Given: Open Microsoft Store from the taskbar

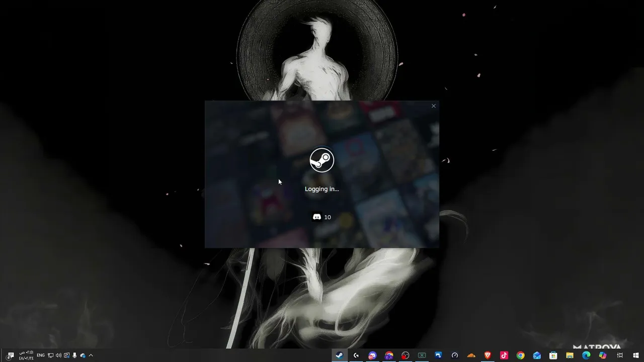Looking at the screenshot, I should pyautogui.click(x=553, y=355).
